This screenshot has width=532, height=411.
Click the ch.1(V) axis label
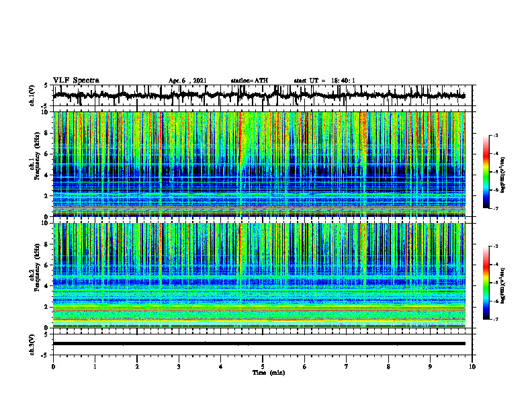point(32,95)
